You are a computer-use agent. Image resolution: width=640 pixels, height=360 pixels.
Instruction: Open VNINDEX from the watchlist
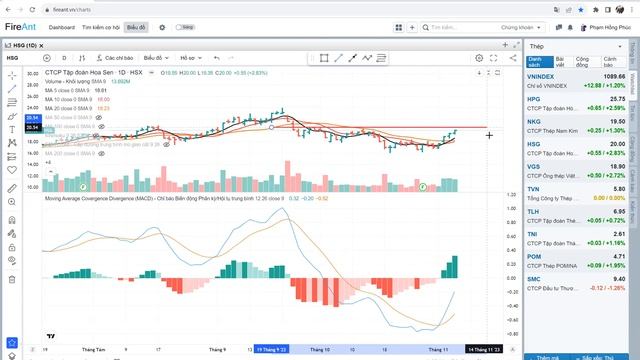(x=576, y=81)
